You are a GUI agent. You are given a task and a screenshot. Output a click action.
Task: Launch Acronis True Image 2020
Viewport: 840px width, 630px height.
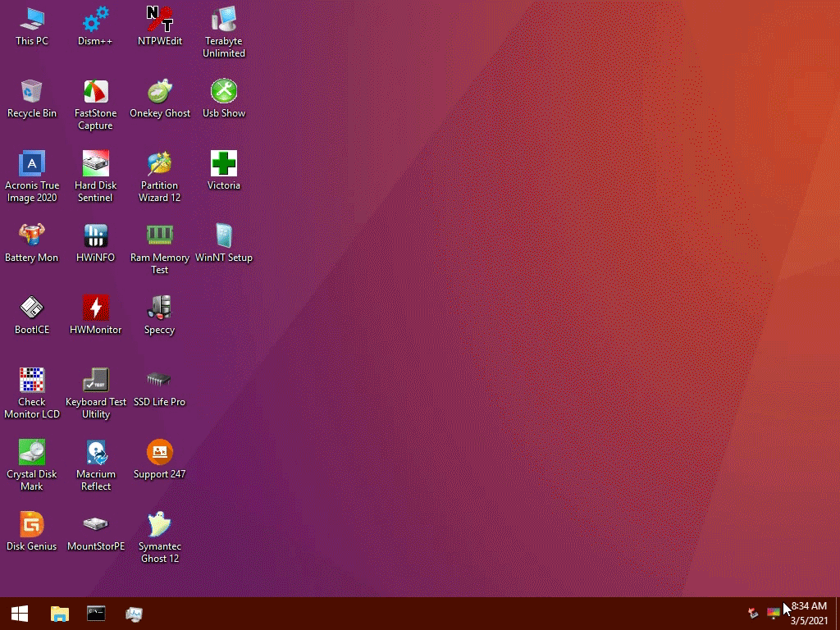(32, 177)
